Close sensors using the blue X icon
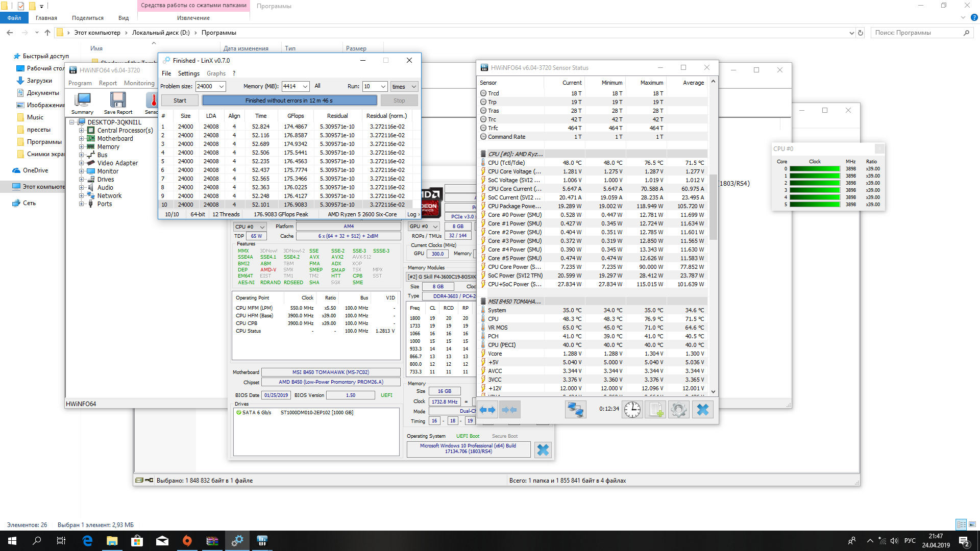The image size is (980, 551). (702, 410)
